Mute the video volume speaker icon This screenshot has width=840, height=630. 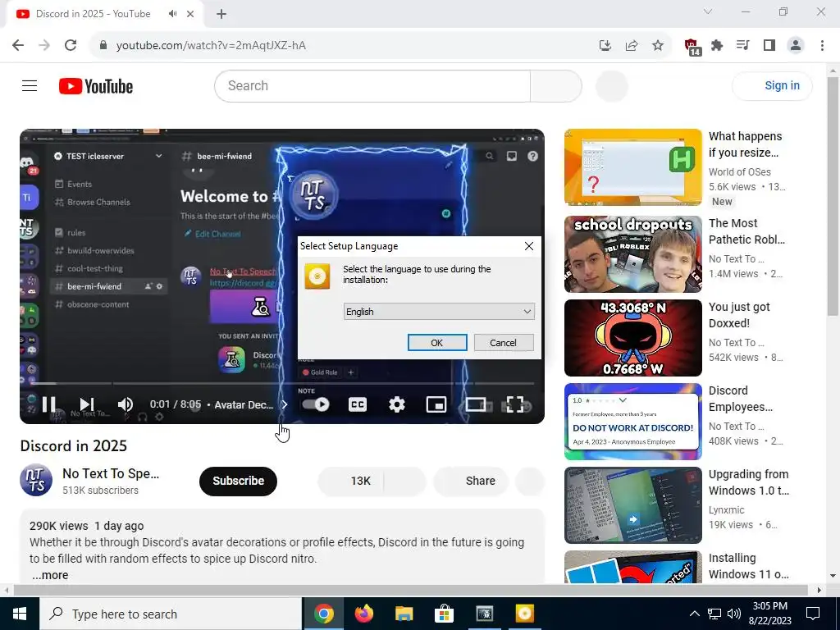pos(125,404)
